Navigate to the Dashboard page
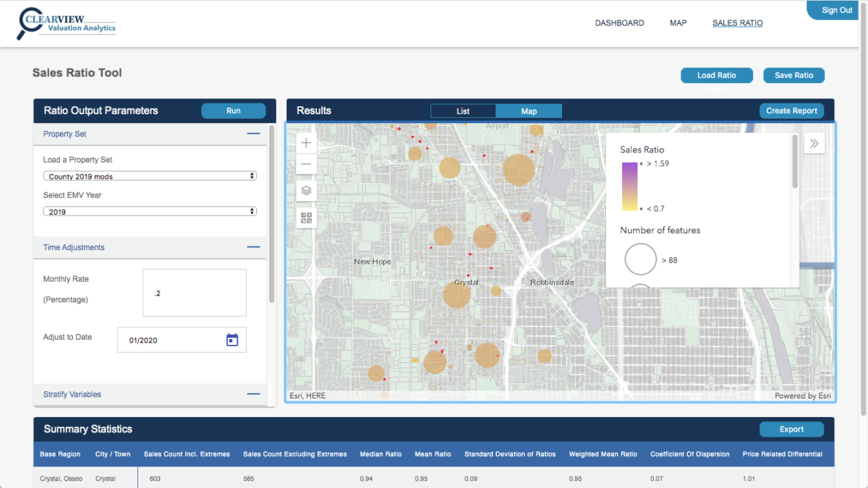Screen dimensions: 868x488 619,22
